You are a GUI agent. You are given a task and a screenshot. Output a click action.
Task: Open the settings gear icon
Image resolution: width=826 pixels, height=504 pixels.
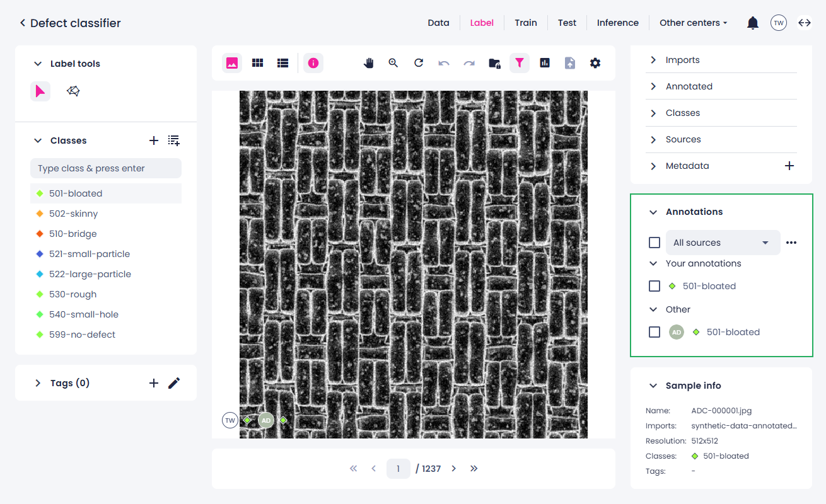coord(595,63)
